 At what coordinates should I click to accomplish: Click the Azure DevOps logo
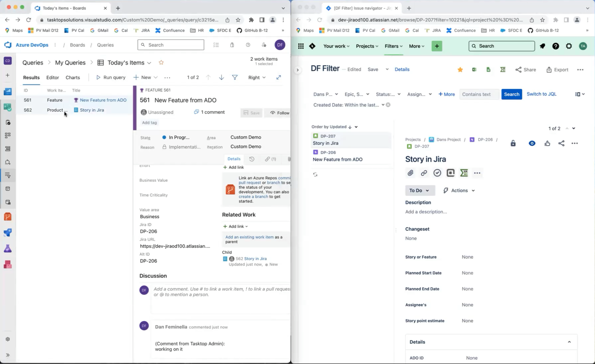[8, 45]
